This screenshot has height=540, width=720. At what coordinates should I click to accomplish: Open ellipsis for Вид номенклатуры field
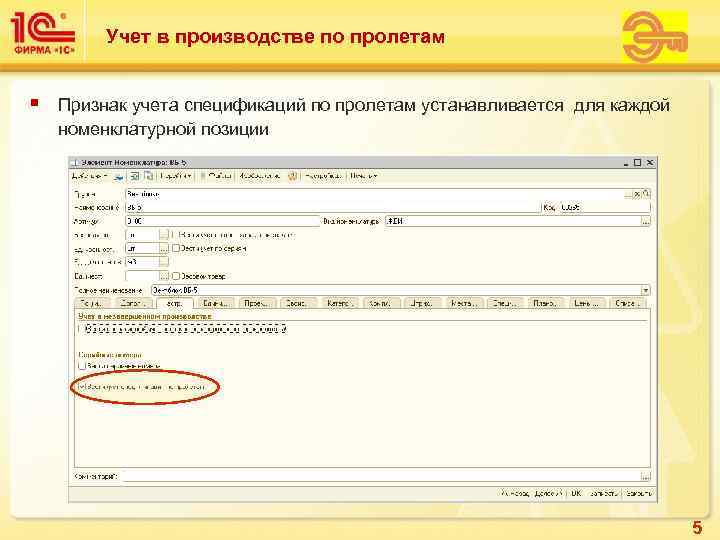pos(646,222)
